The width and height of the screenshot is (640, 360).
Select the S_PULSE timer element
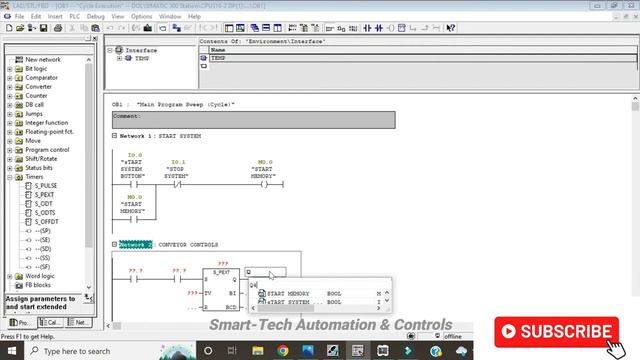tap(45, 186)
